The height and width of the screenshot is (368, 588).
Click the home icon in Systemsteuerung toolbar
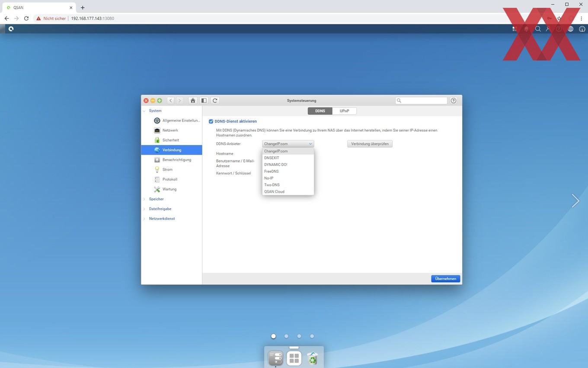point(193,100)
